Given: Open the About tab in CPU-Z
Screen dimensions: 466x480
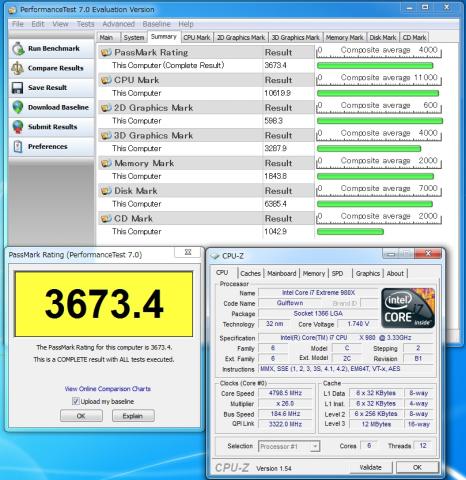Looking at the screenshot, I should coord(395,274).
